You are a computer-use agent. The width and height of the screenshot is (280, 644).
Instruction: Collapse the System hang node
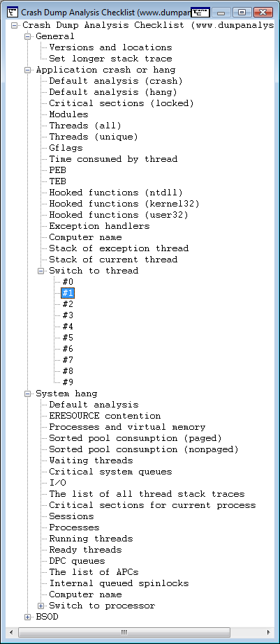point(27,394)
